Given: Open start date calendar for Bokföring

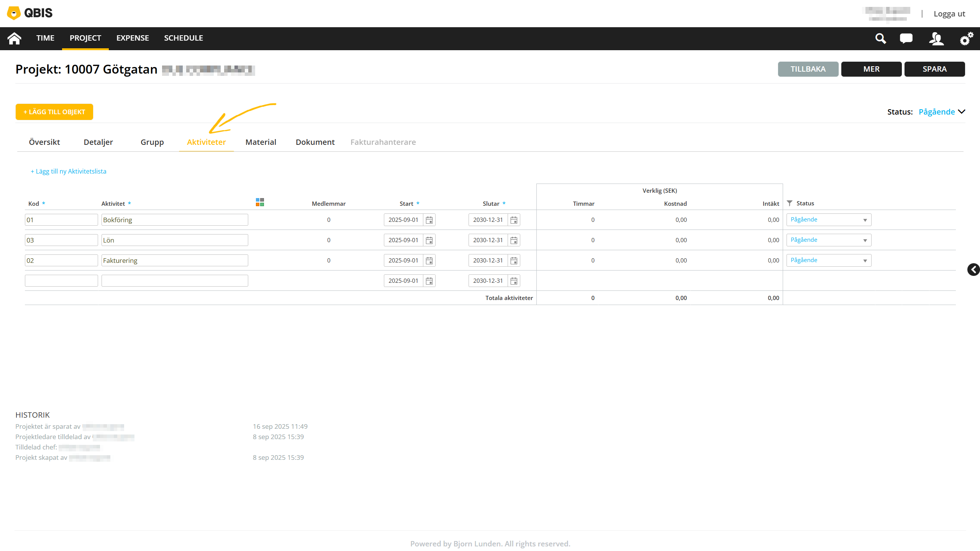Looking at the screenshot, I should pos(429,220).
